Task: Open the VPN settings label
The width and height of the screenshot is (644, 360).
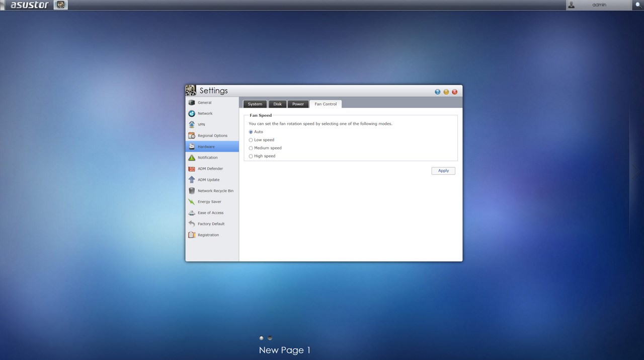Action: click(201, 124)
